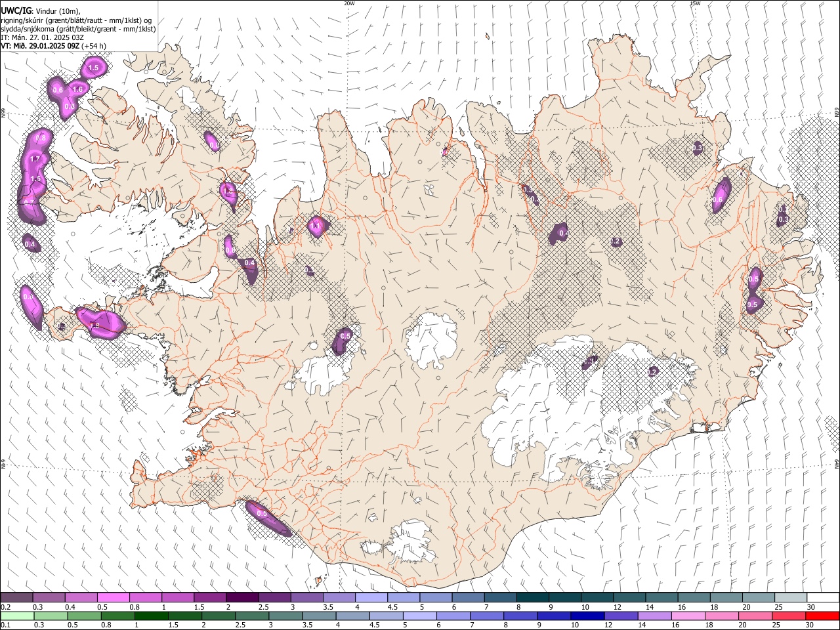Click the 15W longitude label
The image size is (840, 630).
tap(695, 3)
